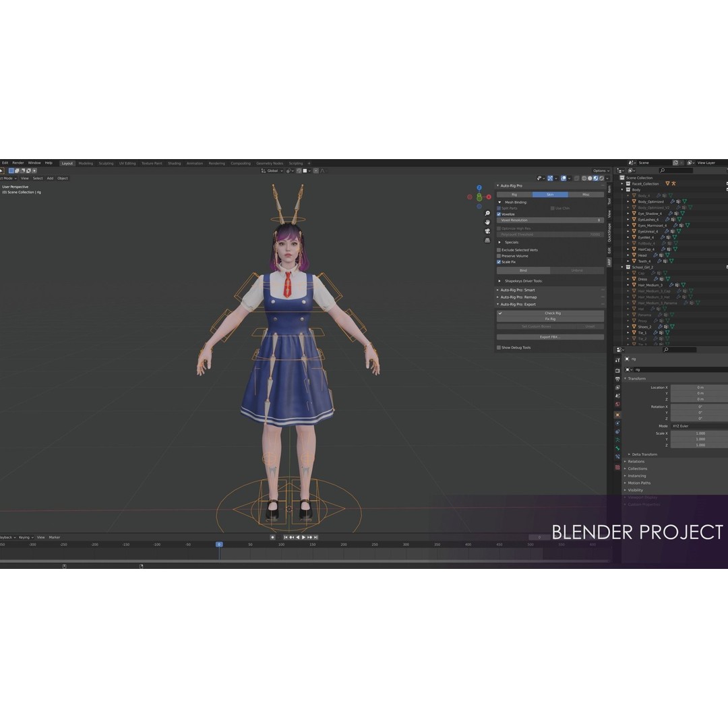Click the pan hand viewport icon
The width and height of the screenshot is (728, 728).
click(487, 222)
